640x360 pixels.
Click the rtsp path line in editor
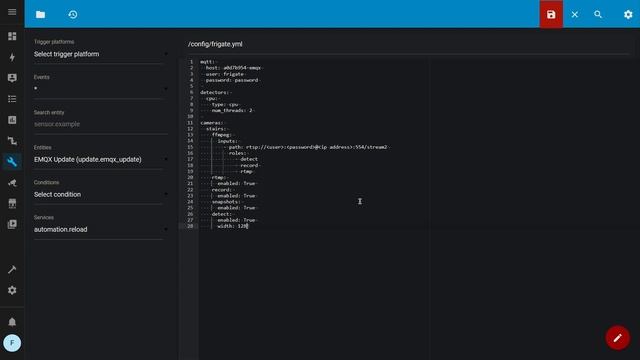click(x=309, y=147)
